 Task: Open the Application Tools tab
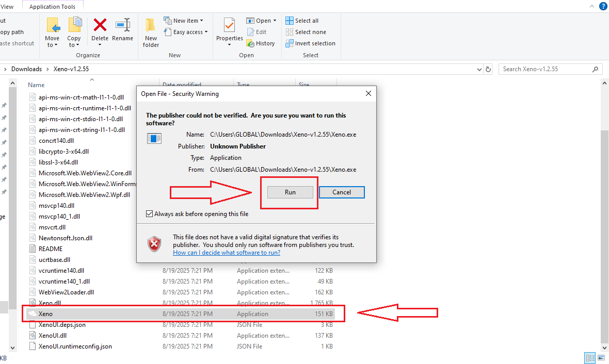click(53, 7)
